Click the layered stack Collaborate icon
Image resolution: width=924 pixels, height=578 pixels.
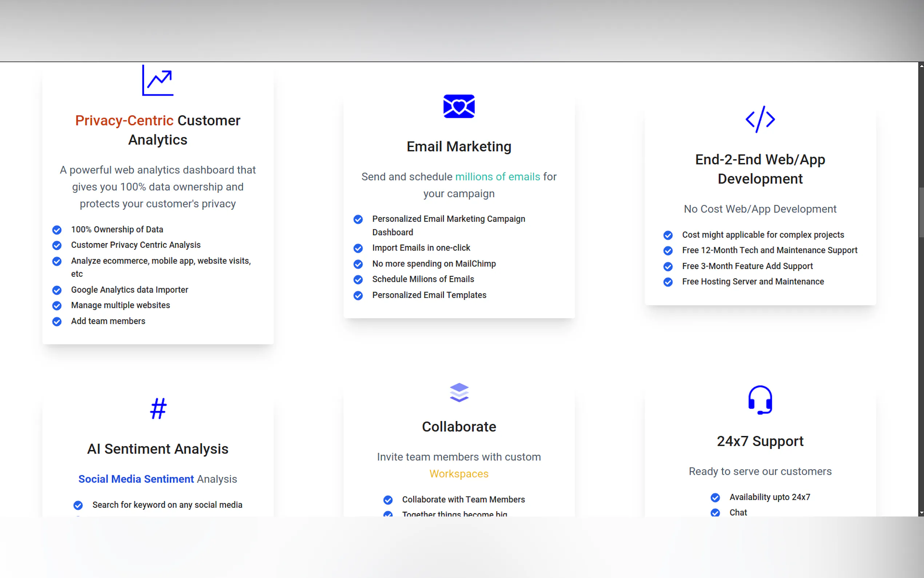(x=459, y=392)
